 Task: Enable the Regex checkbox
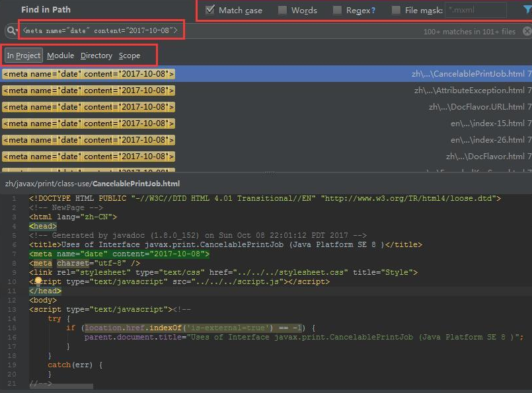tap(337, 10)
